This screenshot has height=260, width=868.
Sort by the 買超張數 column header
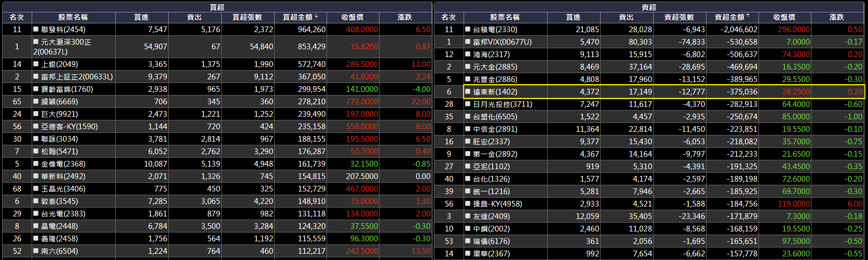[247, 17]
